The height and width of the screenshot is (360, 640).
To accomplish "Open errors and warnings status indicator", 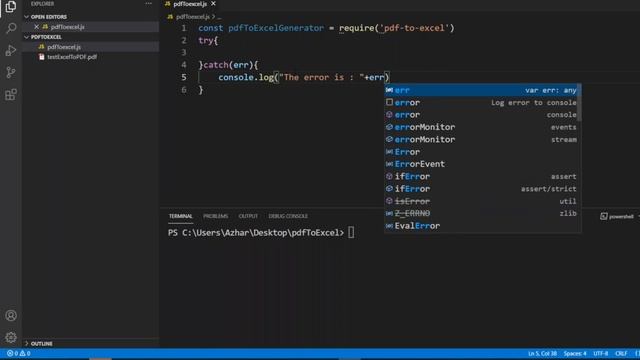I will 18,353.
